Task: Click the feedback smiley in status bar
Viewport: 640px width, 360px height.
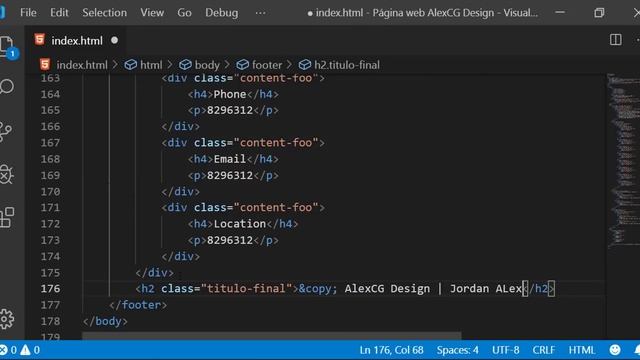Action: [615, 350]
